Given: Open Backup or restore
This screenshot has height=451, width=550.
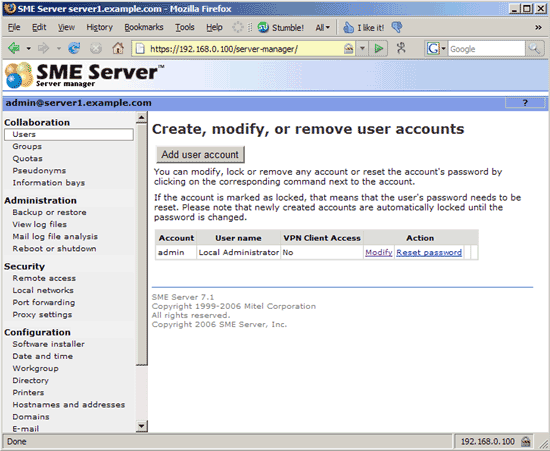Looking at the screenshot, I should (49, 212).
